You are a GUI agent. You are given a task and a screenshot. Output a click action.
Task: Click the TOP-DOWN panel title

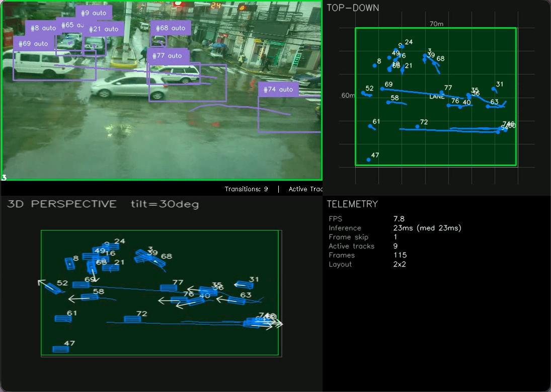pos(353,8)
